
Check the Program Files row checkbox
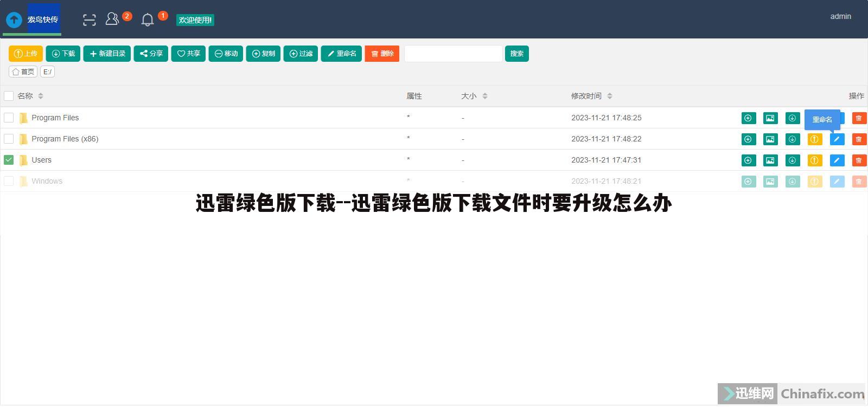tap(9, 118)
